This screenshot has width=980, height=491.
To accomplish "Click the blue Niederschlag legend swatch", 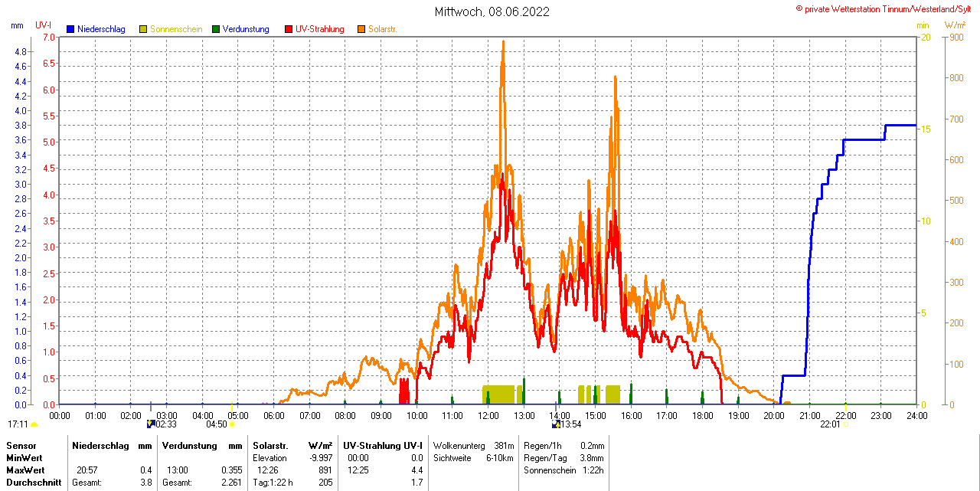I will point(70,29).
